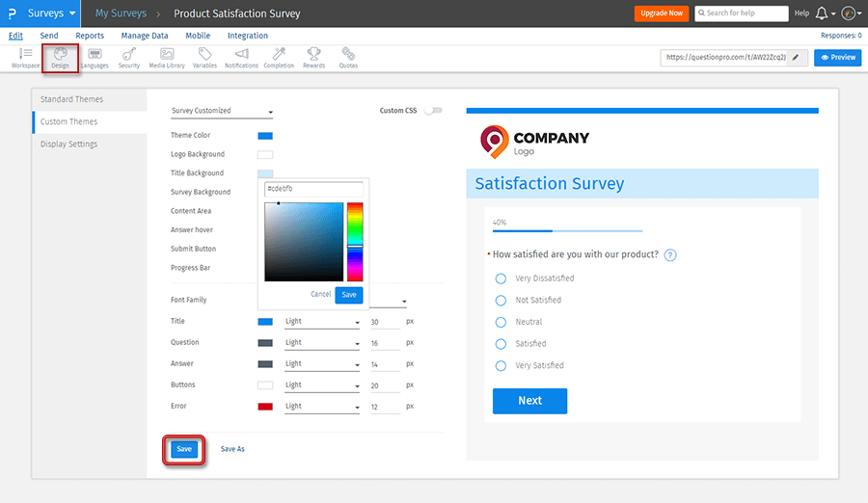Click the Upgrade Now button
The width and height of the screenshot is (868, 503).
pyautogui.click(x=662, y=13)
